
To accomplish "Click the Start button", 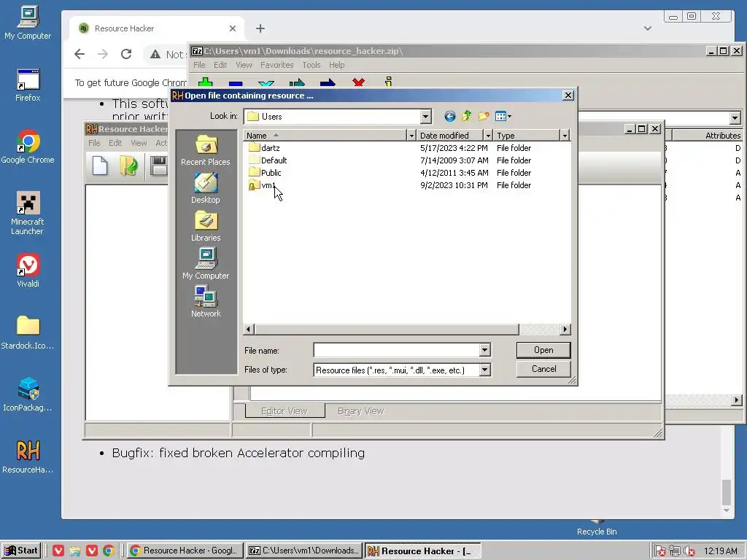I will click(x=21, y=551).
